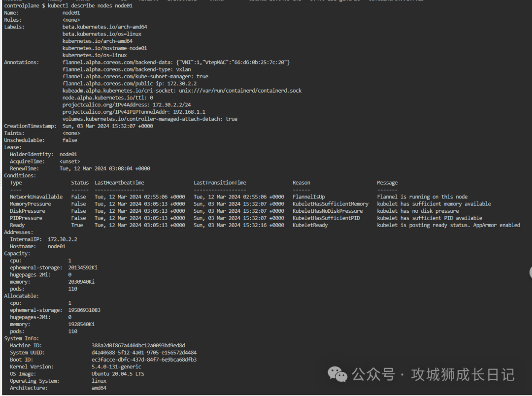532x396 pixels.
Task: Click the 'Hostname:' address field
Action: (23, 246)
